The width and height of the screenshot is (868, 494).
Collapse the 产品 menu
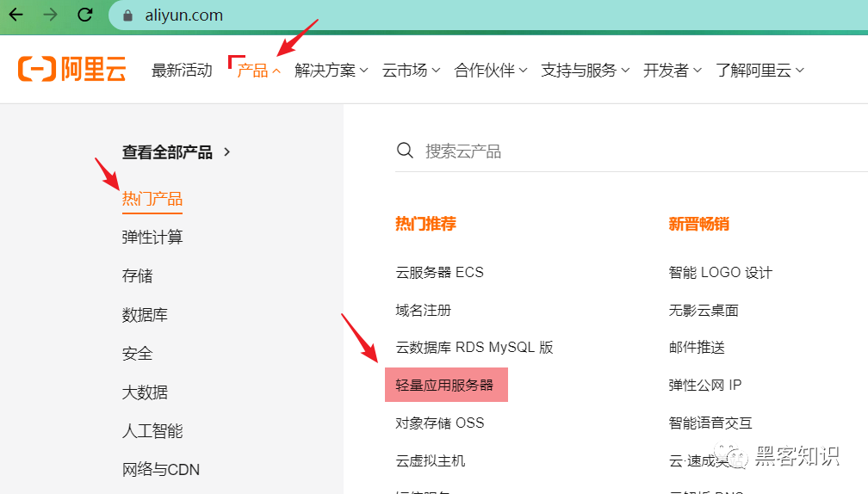click(258, 71)
